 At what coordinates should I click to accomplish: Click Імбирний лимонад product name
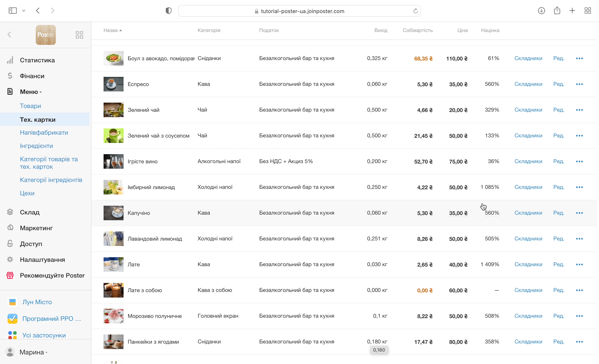point(151,187)
